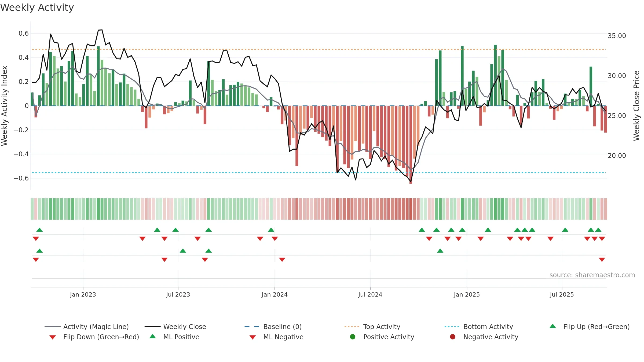Click the 25.00 price axis tick

(x=617, y=116)
